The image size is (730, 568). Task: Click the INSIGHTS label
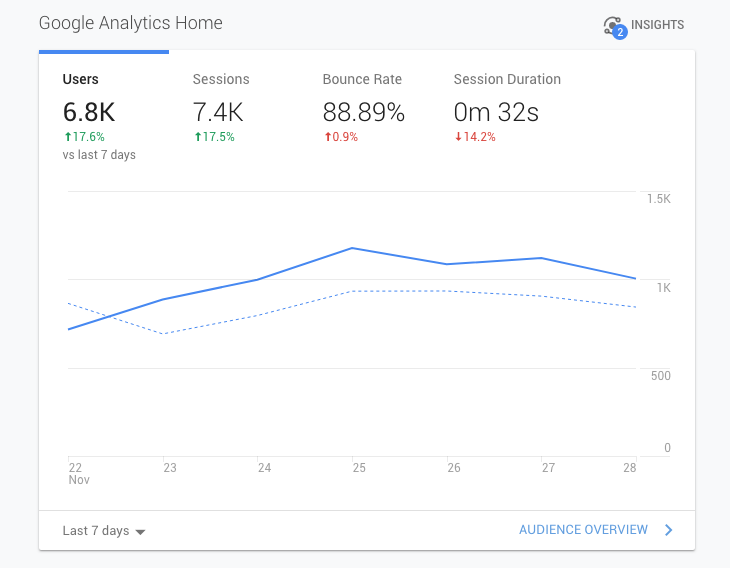pyautogui.click(x=657, y=25)
